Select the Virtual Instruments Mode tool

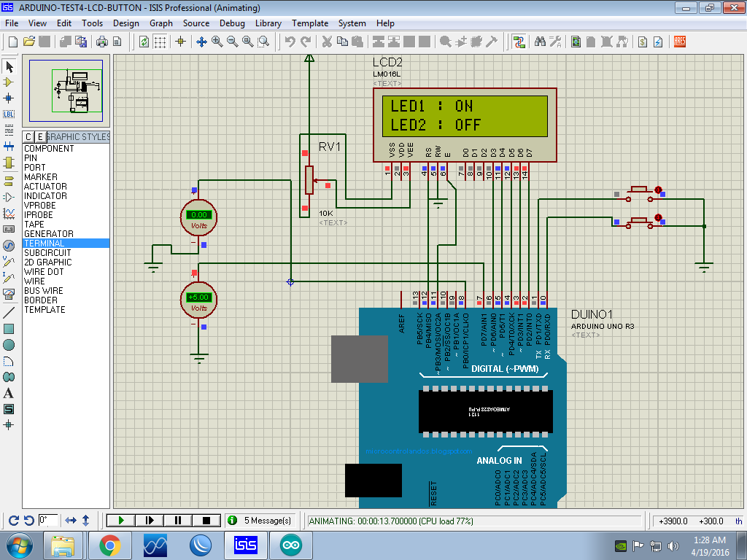(9, 294)
